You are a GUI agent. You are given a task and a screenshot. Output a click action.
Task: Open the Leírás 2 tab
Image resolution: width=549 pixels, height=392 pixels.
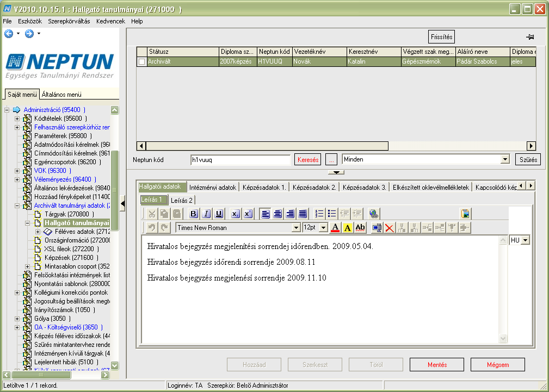tap(182, 201)
